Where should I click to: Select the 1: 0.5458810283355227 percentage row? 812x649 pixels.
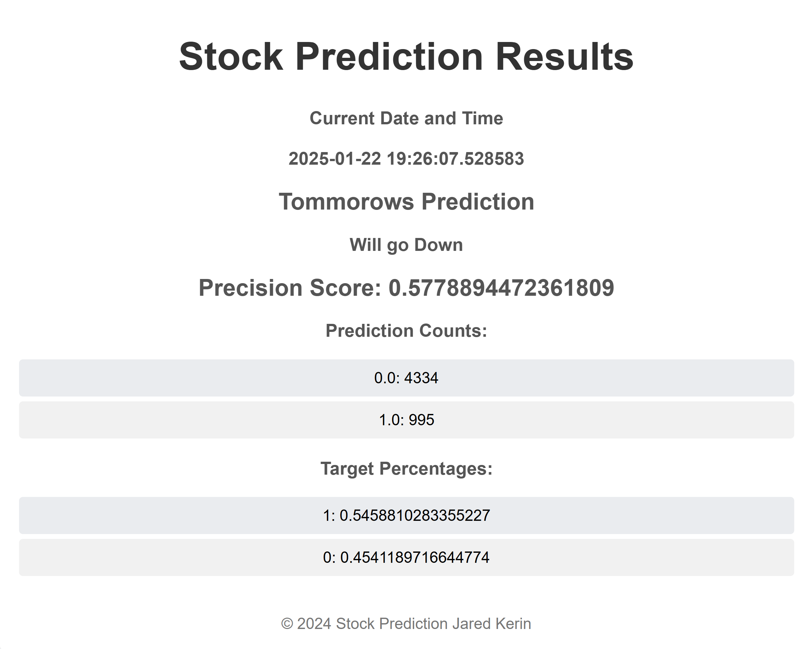[406, 515]
